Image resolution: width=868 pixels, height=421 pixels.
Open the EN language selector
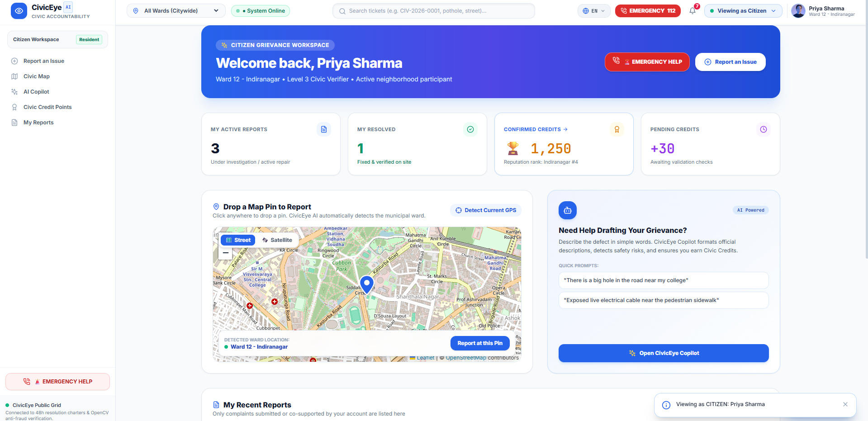[x=593, y=11]
